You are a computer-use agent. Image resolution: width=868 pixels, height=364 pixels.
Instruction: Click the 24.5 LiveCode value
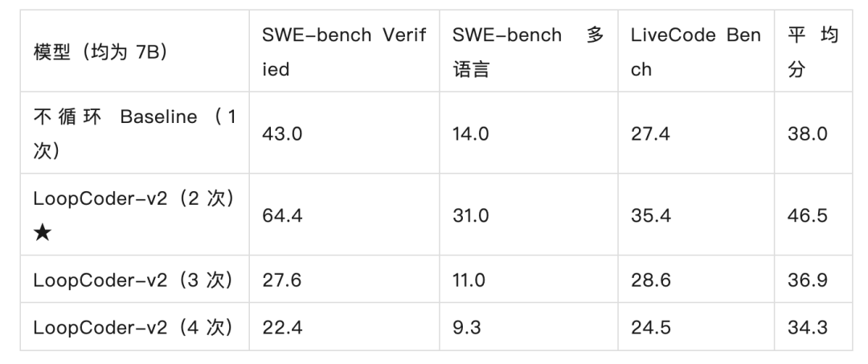pyautogui.click(x=651, y=328)
